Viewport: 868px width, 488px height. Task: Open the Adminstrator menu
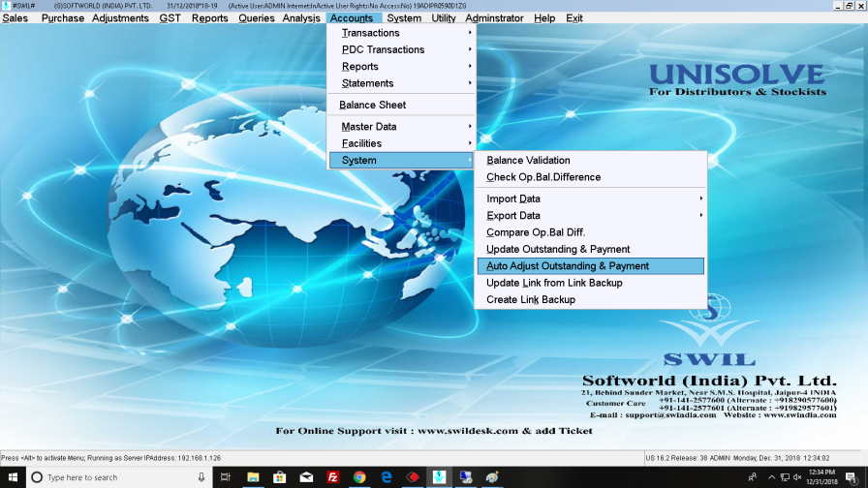pos(494,18)
